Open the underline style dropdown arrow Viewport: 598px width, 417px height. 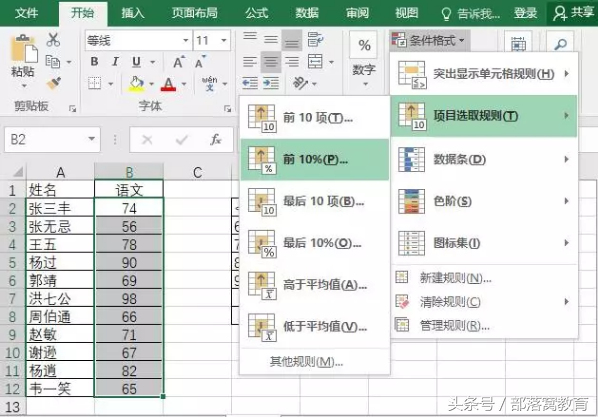click(153, 62)
